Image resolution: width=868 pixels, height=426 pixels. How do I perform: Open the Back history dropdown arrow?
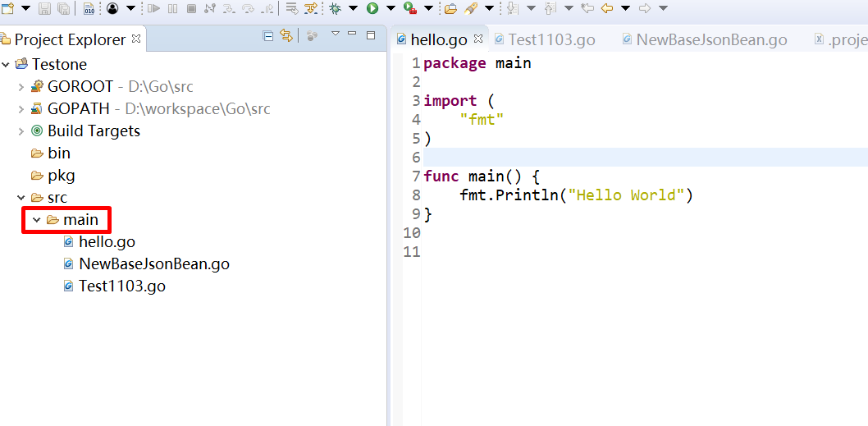pyautogui.click(x=625, y=8)
